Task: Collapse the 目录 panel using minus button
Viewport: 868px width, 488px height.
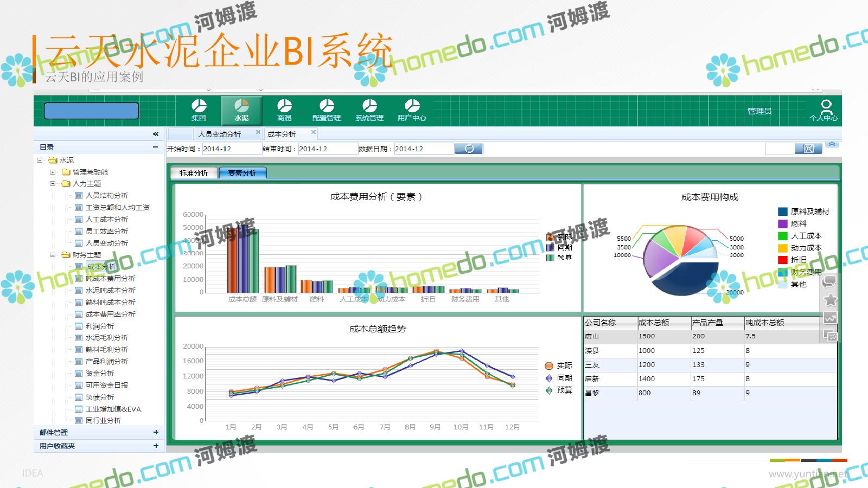Action: click(x=156, y=147)
